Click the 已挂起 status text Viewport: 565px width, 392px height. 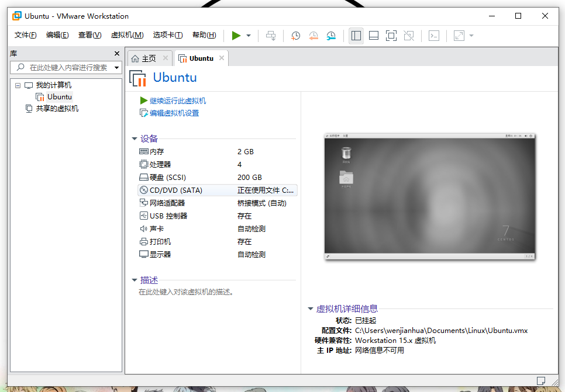click(366, 320)
